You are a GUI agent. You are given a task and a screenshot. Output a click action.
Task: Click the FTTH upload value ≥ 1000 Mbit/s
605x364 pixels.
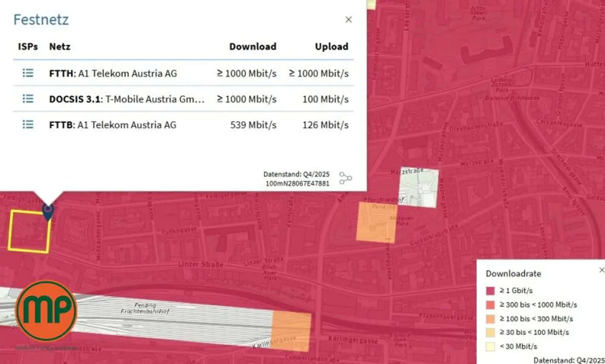pyautogui.click(x=319, y=73)
